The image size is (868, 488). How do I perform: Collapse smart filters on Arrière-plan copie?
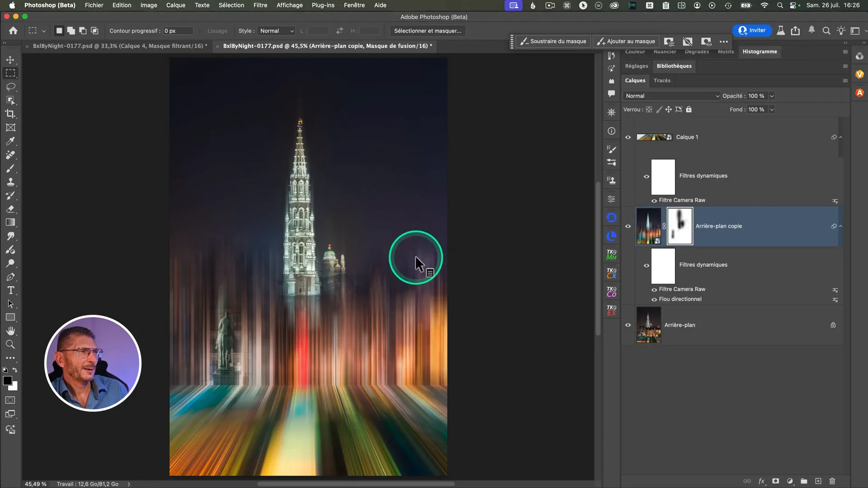pos(841,226)
